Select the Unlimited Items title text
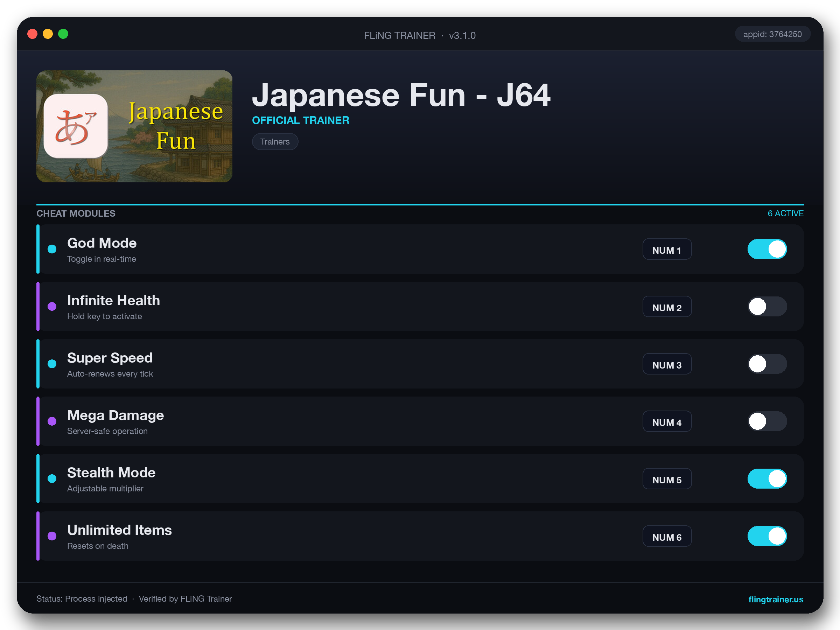Image resolution: width=840 pixels, height=630 pixels. (120, 530)
